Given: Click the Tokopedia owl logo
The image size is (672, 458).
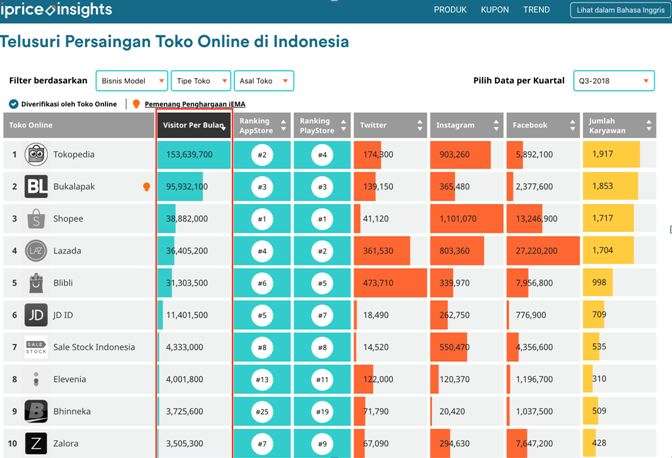Looking at the screenshot, I should pyautogui.click(x=36, y=154).
